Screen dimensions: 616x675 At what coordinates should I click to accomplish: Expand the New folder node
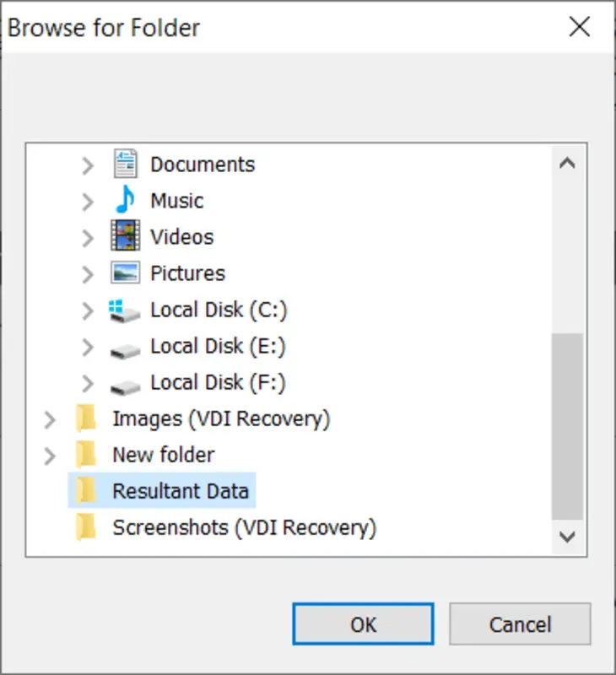pos(51,455)
